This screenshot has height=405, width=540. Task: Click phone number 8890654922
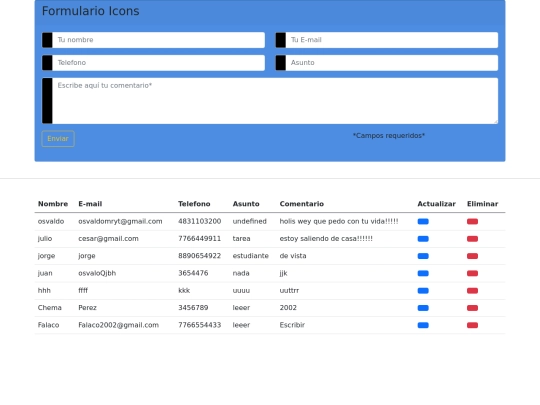199,256
